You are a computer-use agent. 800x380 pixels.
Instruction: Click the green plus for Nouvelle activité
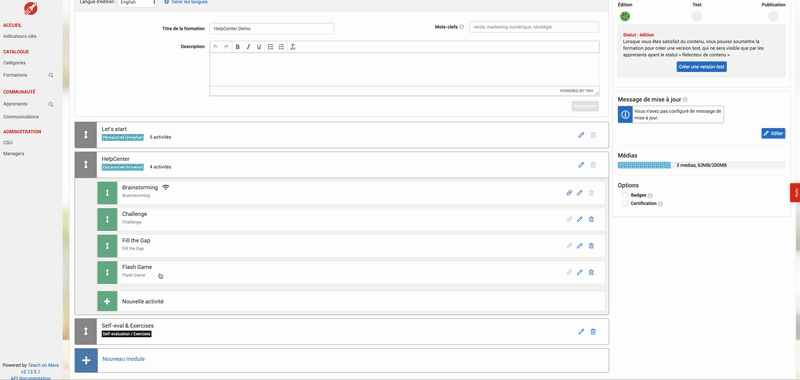pos(107,301)
